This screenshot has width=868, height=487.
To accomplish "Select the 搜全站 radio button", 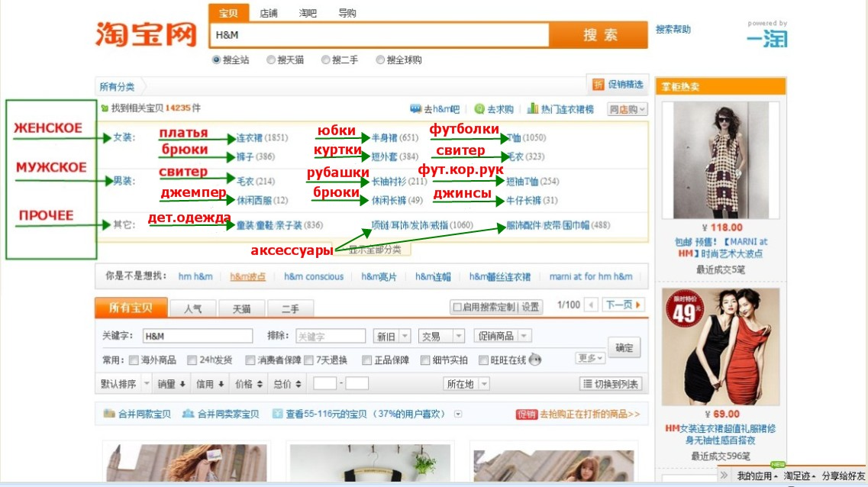I will pyautogui.click(x=217, y=60).
